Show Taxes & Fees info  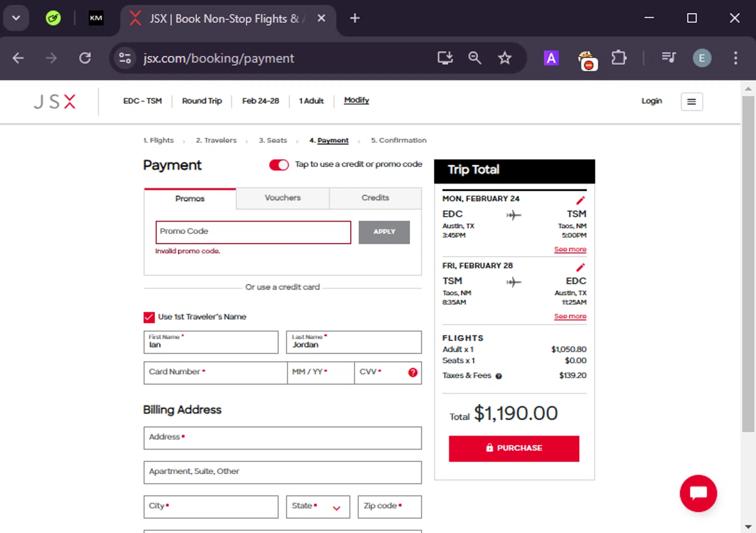coord(498,376)
